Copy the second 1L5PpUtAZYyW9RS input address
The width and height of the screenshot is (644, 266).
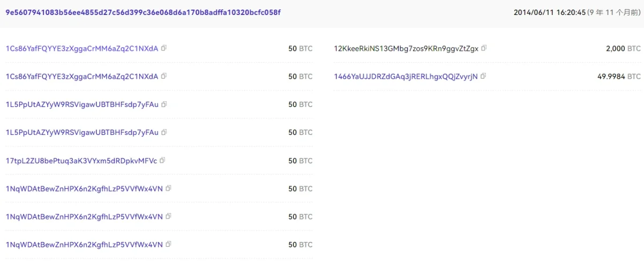pos(164,132)
